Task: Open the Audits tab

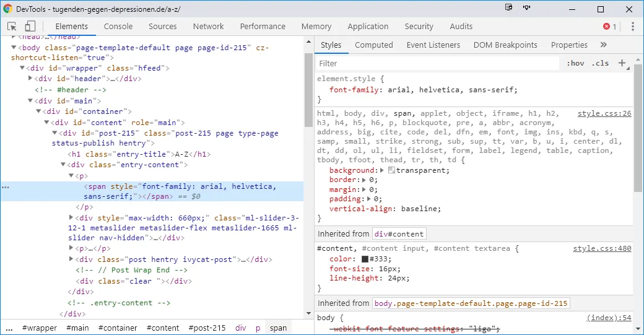Action: point(461,26)
